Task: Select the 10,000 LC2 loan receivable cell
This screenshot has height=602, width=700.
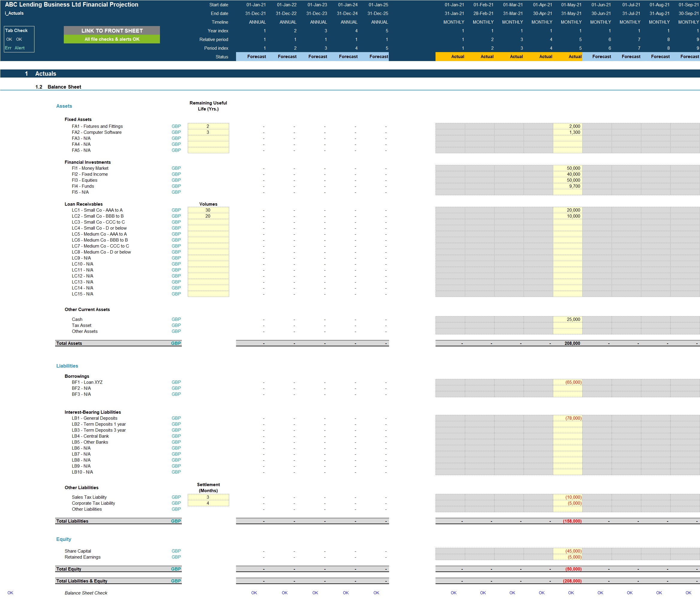Action: tap(568, 216)
